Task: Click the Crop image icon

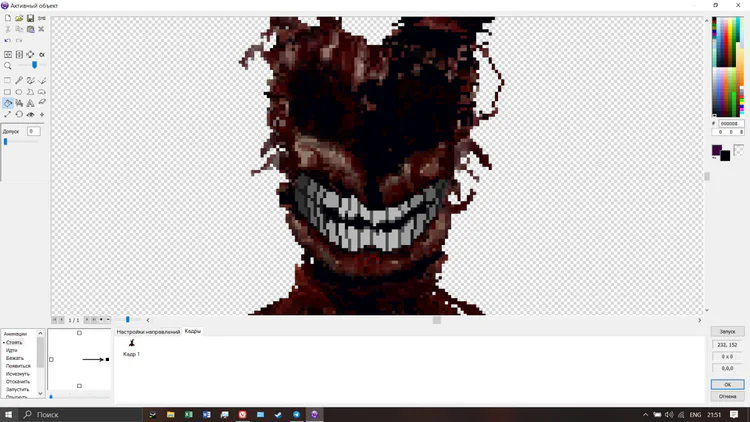Action: 30,55
